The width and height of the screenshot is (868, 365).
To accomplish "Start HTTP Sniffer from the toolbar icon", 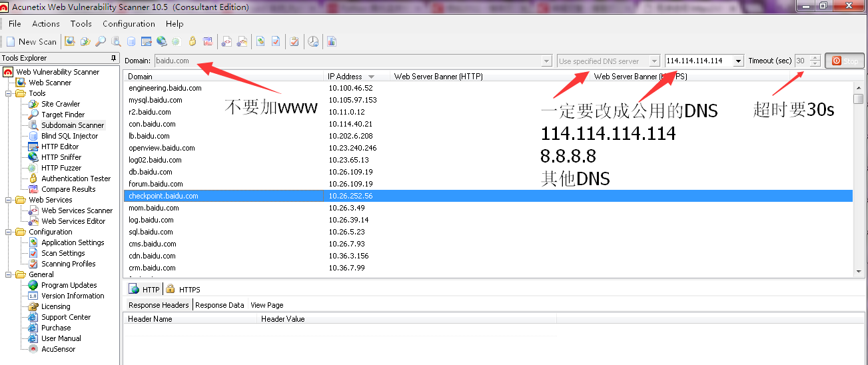I will pyautogui.click(x=162, y=41).
